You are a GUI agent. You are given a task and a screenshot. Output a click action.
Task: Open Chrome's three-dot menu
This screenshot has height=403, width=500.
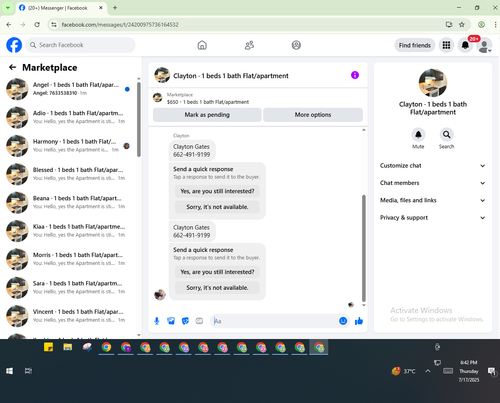(x=495, y=25)
